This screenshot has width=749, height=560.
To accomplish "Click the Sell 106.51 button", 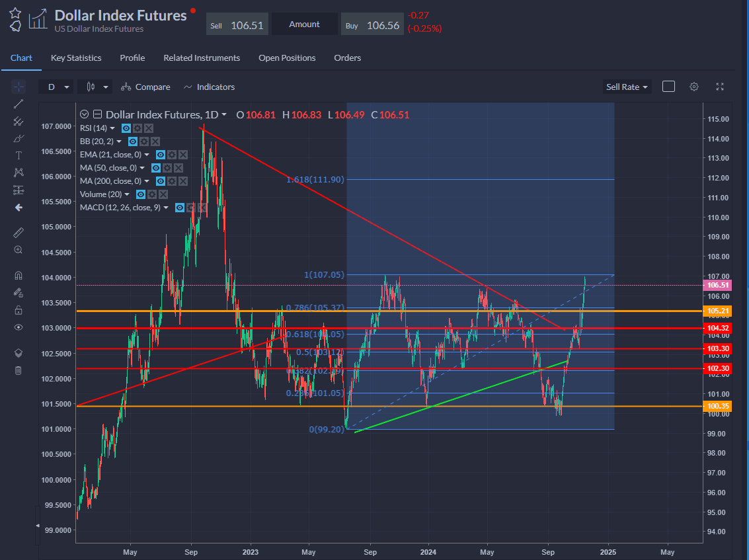I will 237,24.
